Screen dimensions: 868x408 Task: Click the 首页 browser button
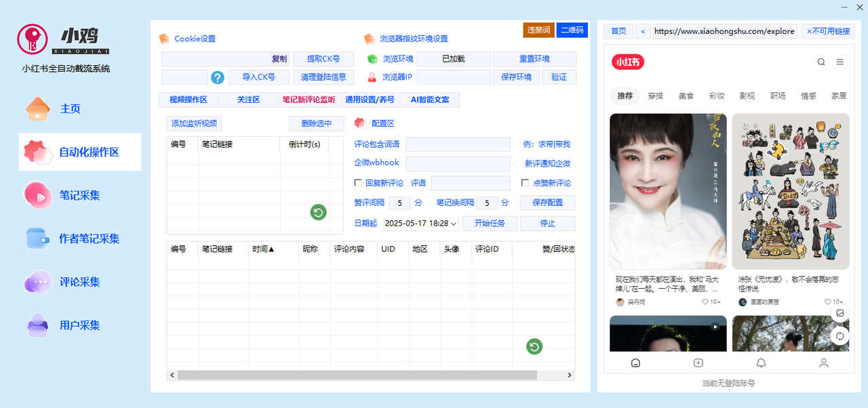point(618,31)
